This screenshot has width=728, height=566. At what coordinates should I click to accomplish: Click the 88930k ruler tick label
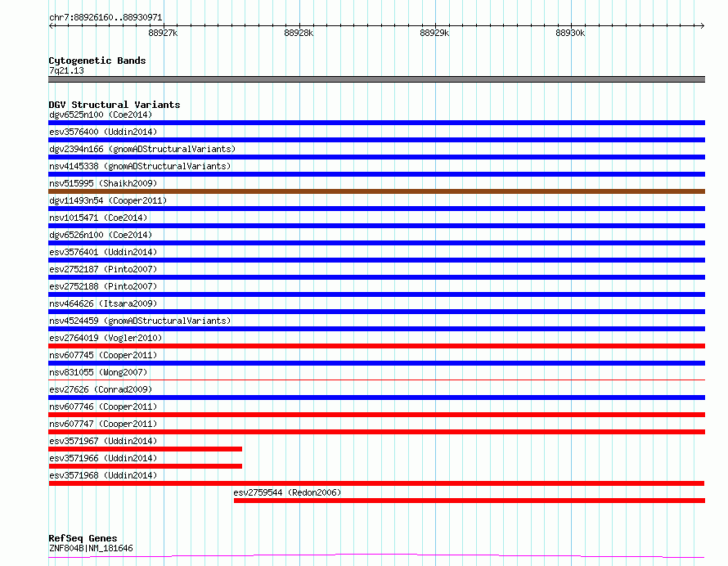pos(570,33)
